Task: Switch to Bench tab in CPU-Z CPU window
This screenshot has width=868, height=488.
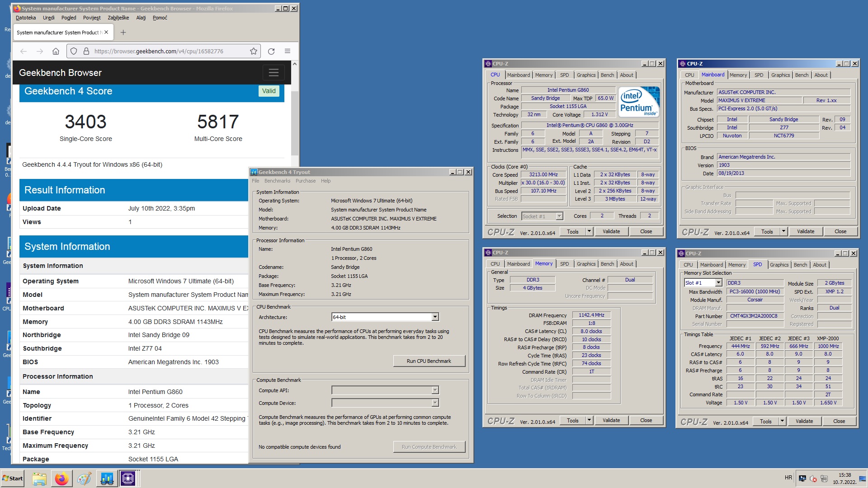Action: [x=607, y=75]
